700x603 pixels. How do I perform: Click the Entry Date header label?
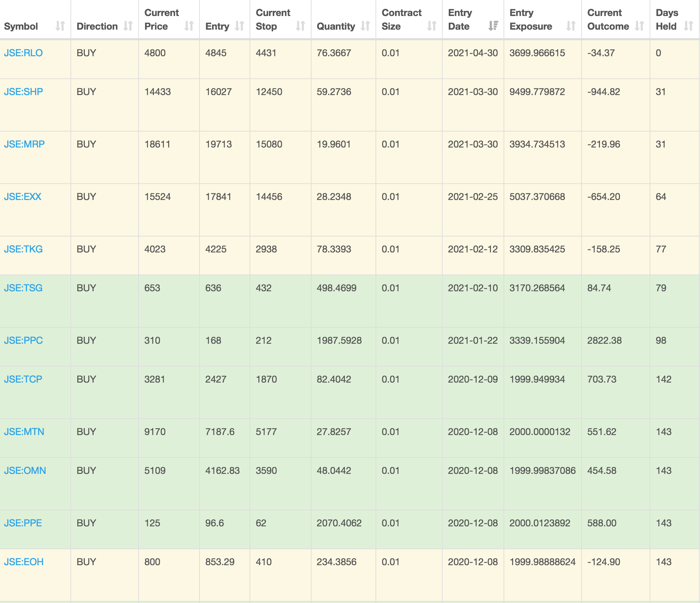[x=460, y=19]
